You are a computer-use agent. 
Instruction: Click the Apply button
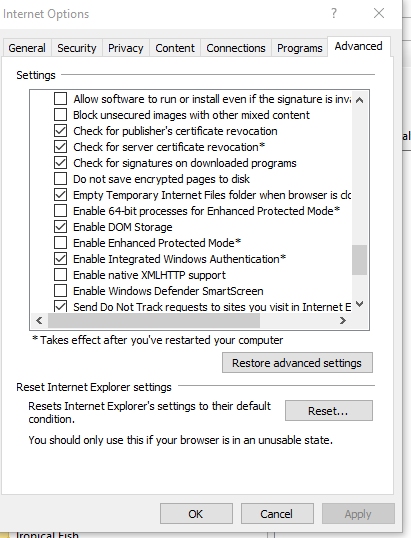pos(358,514)
